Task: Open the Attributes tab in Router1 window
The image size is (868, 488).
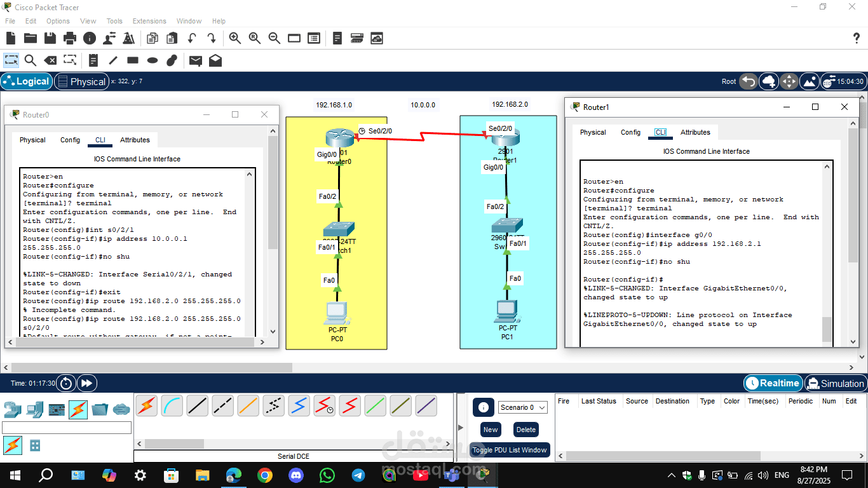Action: click(x=695, y=132)
